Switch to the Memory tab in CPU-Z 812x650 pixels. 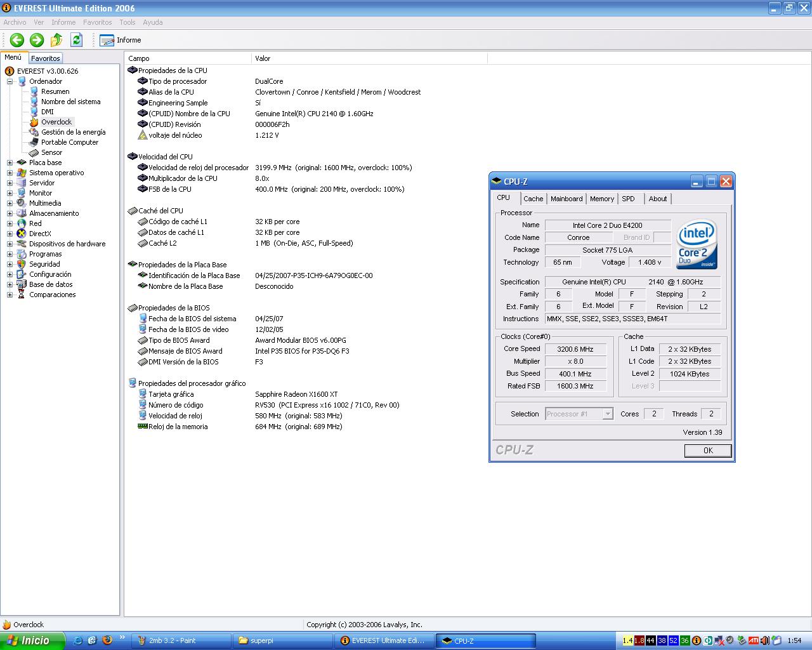602,199
